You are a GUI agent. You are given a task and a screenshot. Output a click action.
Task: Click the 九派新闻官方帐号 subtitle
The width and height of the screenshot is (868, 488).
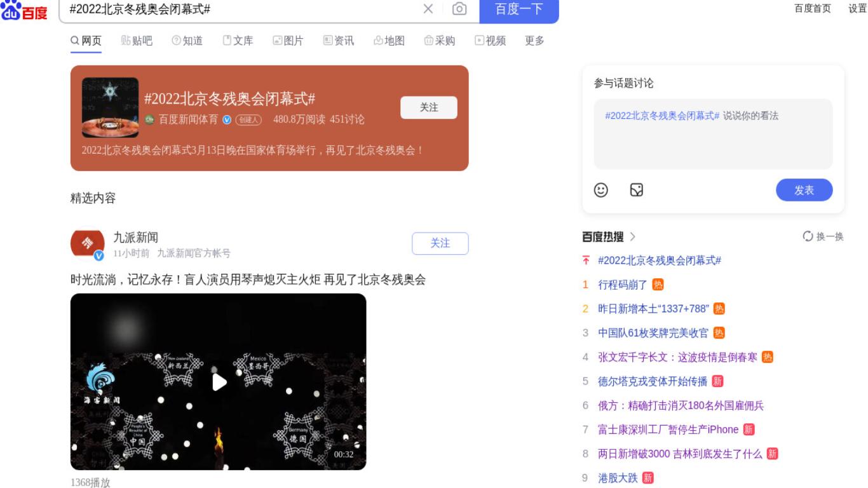tap(194, 254)
